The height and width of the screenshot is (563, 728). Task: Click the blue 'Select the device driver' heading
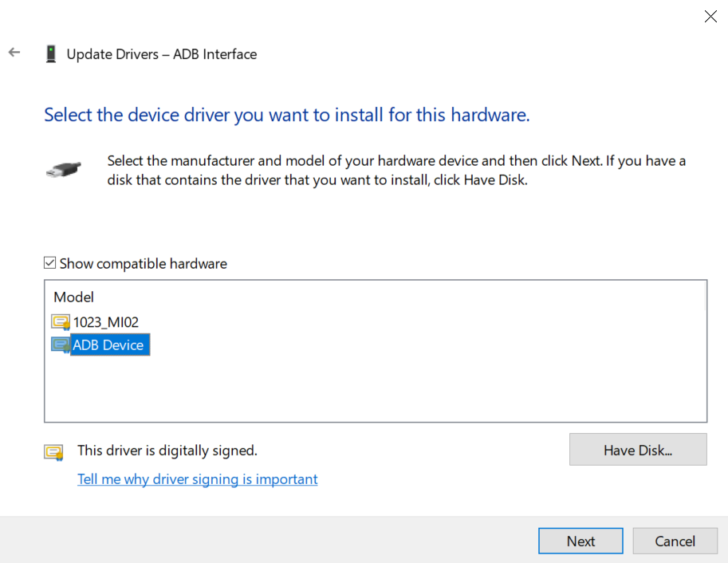point(286,115)
